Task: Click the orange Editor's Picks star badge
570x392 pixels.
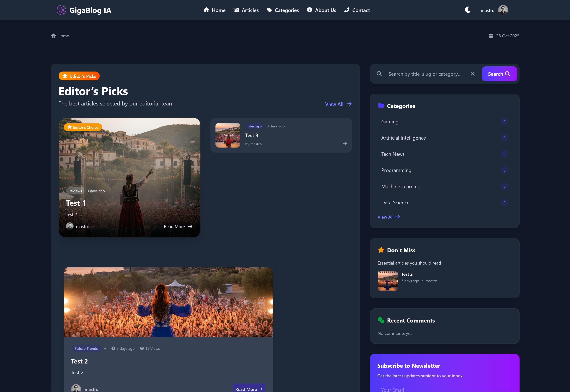Action: pyautogui.click(x=79, y=76)
